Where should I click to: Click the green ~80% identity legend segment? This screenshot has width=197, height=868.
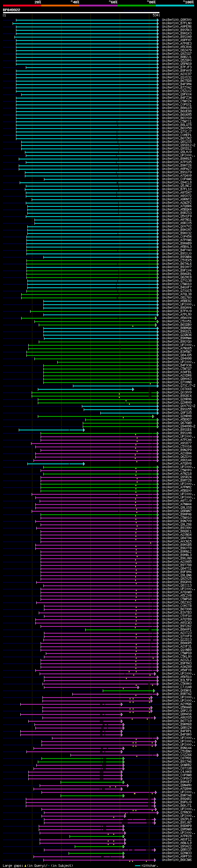click(137, 6)
